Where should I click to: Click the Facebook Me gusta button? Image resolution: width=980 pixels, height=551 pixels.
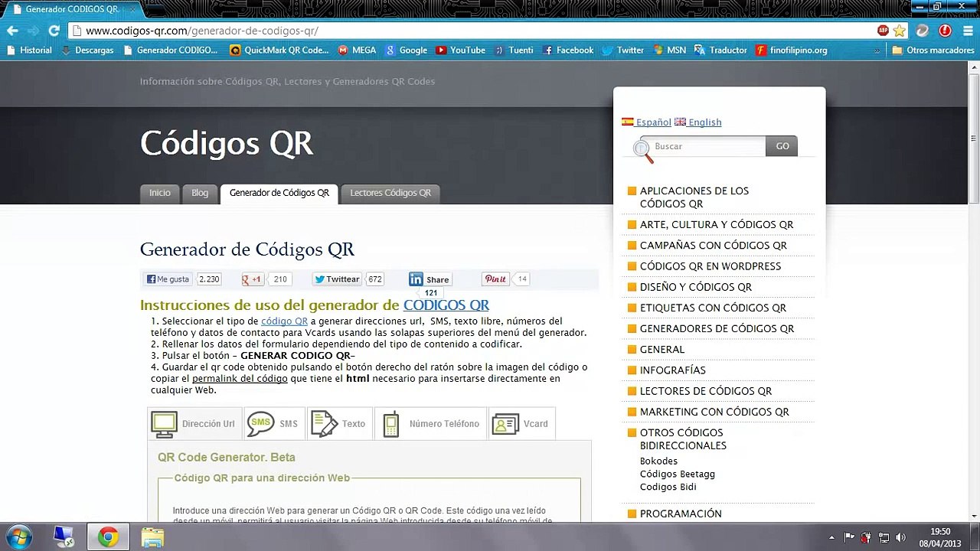[x=168, y=279]
